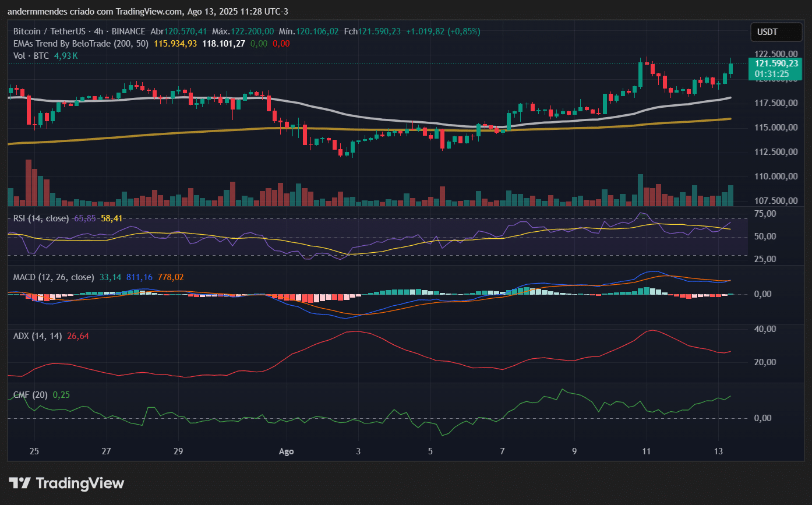Viewport: 812px width, 505px height.
Task: Click the MACD histogram value 33,14
Action: (110, 277)
